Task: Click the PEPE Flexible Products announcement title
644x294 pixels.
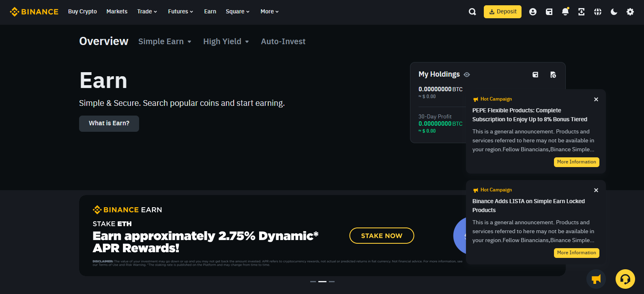Action: coord(530,115)
